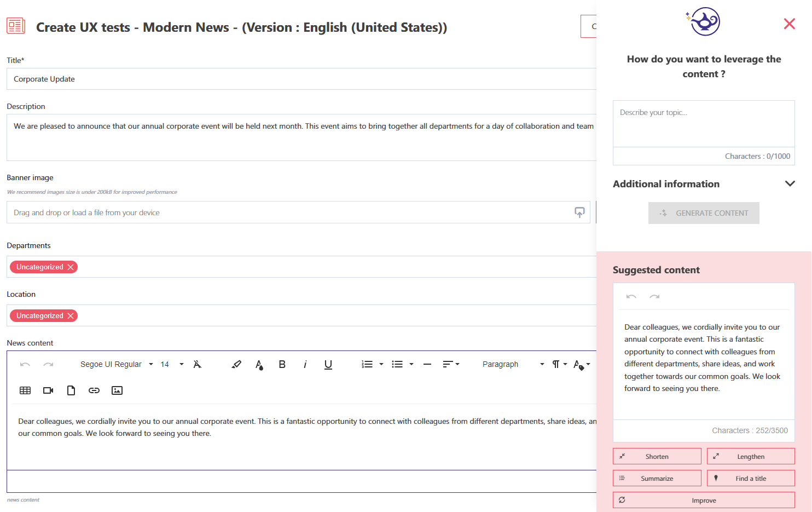Redo change in Suggested content box
The width and height of the screenshot is (812, 512).
point(654,296)
